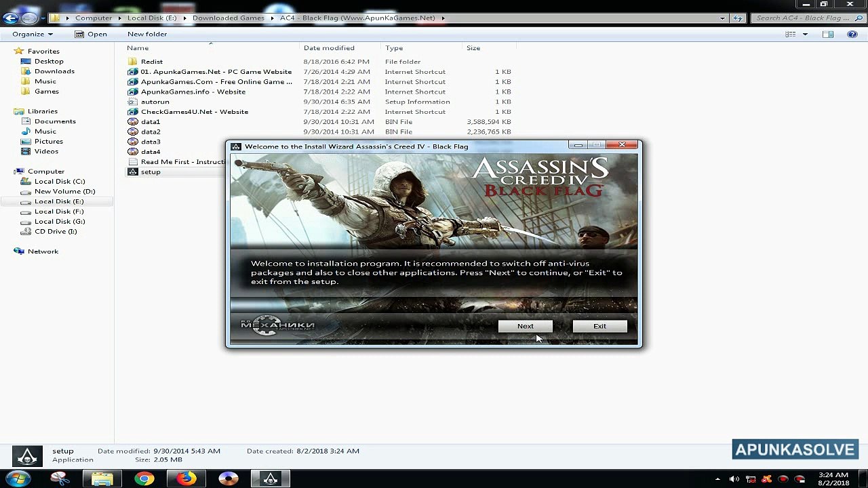Open Favorites in navigation pane
The image size is (868, 488).
click(43, 51)
